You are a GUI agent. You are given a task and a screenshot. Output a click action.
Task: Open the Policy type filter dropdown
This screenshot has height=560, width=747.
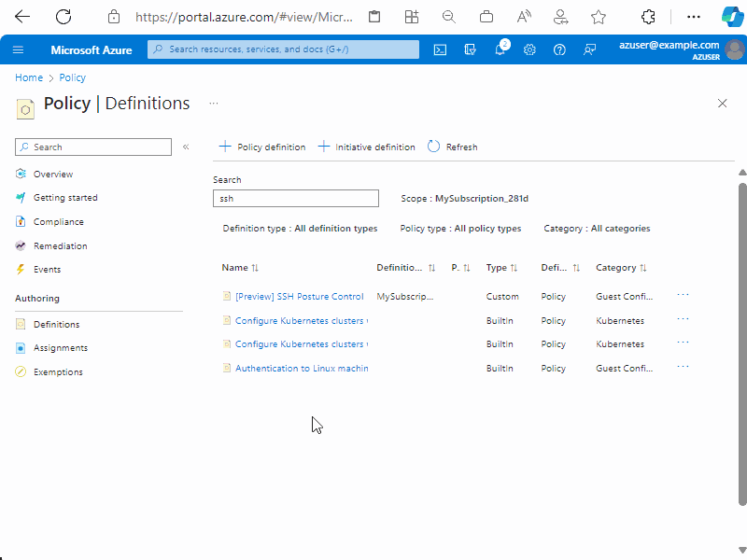[x=460, y=229]
